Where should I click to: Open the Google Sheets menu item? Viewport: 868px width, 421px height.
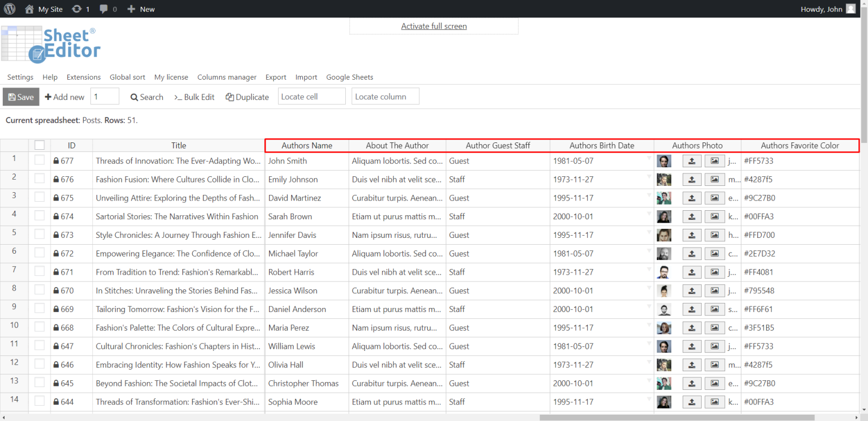point(349,77)
